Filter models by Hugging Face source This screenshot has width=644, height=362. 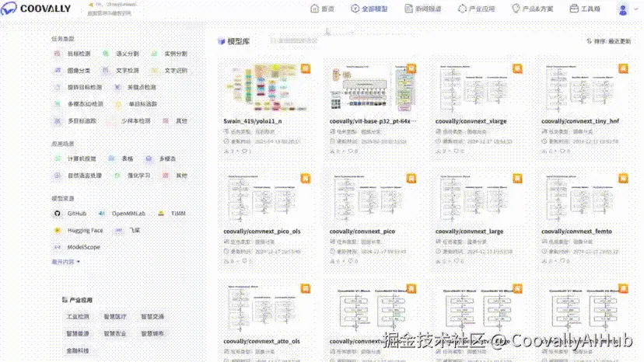click(x=79, y=231)
